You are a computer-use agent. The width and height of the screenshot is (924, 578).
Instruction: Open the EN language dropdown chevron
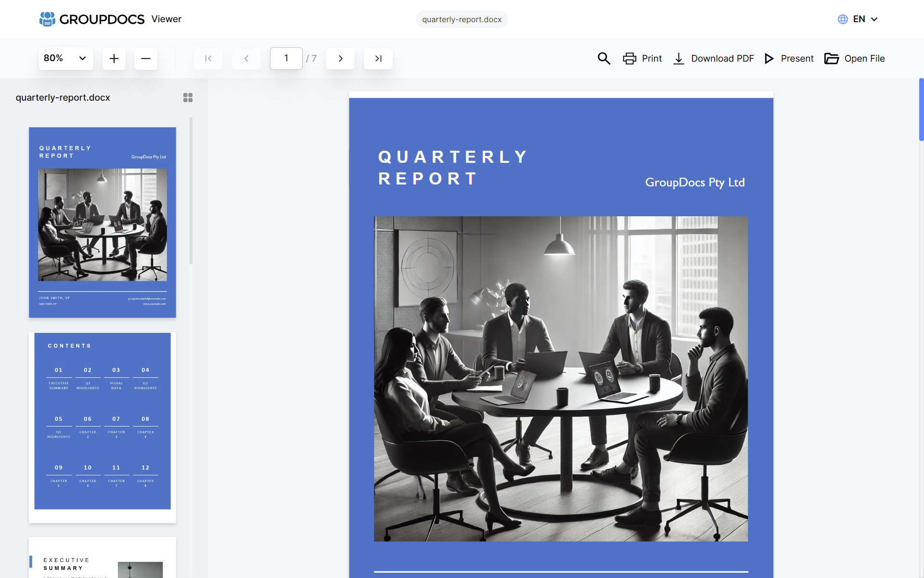point(874,19)
